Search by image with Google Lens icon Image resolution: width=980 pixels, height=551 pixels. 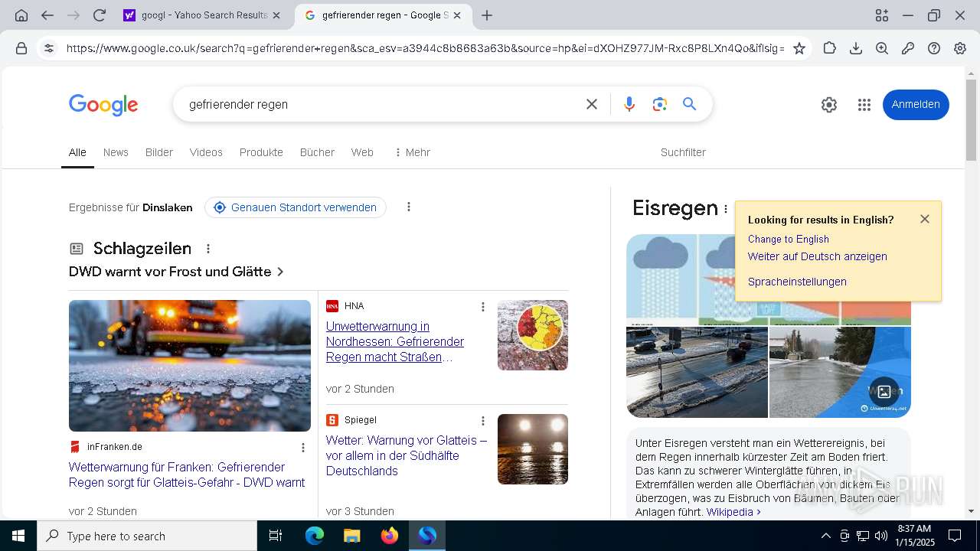coord(660,104)
